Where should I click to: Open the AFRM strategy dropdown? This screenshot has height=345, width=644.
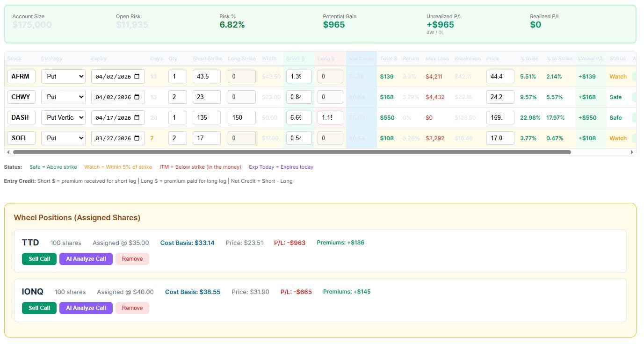click(x=63, y=76)
